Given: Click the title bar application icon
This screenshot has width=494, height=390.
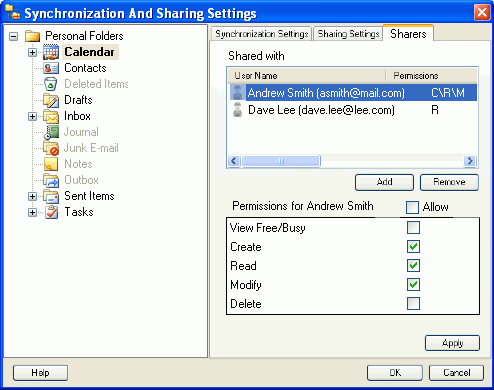Looking at the screenshot, I should point(12,12).
